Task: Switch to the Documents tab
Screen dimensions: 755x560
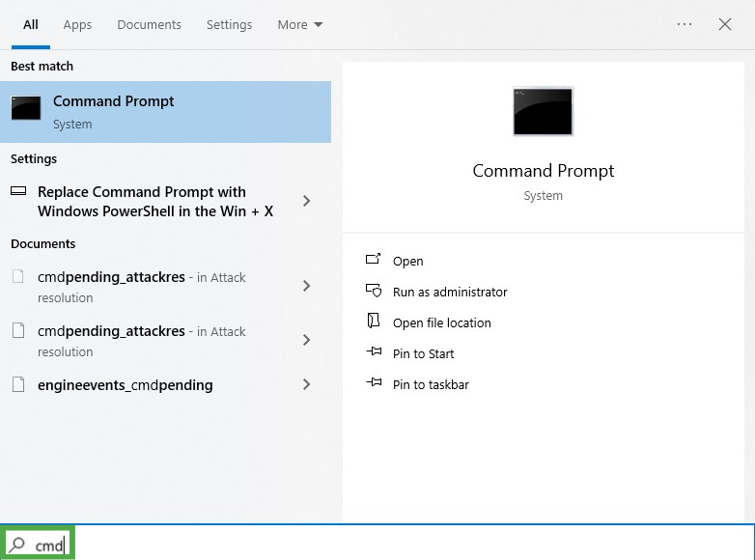Action: pos(150,24)
